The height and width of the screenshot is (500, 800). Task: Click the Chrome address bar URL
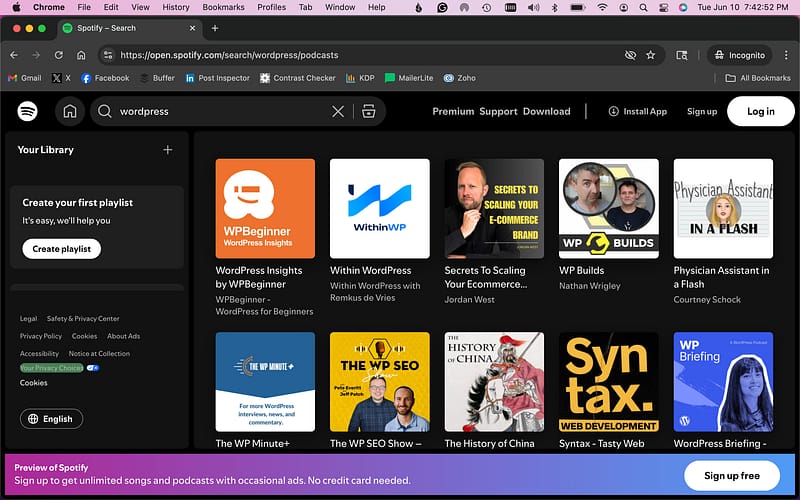click(x=229, y=55)
